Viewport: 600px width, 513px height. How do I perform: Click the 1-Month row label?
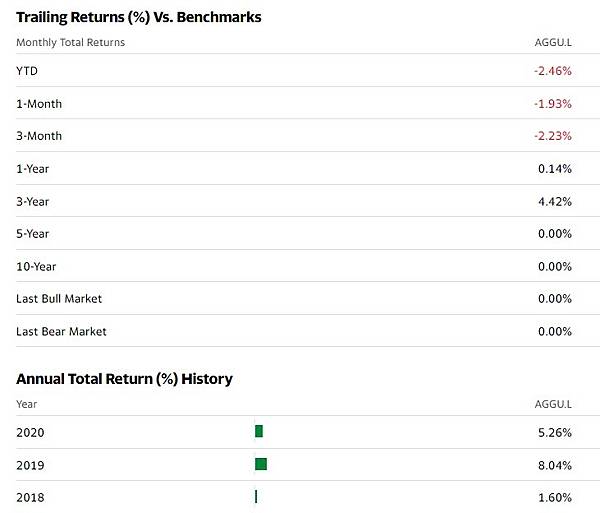click(38, 104)
